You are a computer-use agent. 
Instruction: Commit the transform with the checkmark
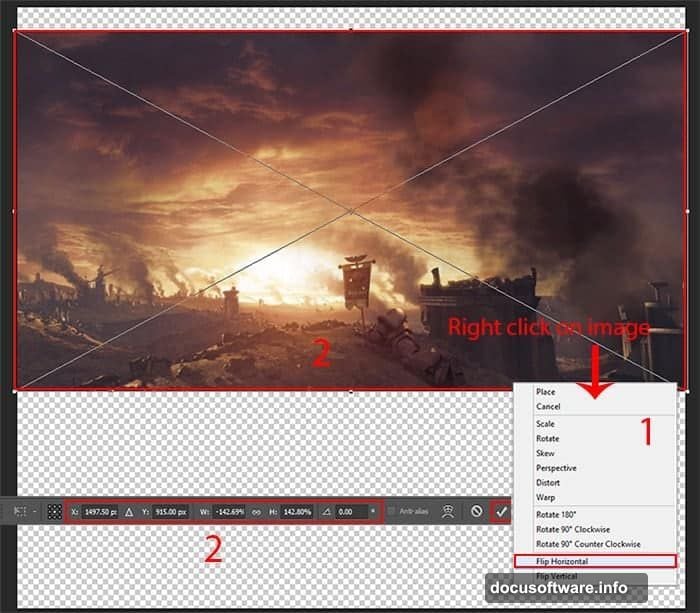click(501, 510)
